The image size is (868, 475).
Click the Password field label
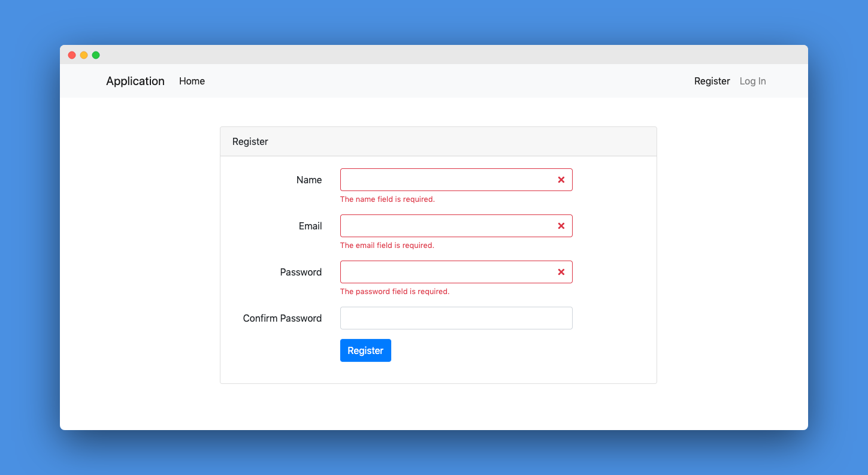(x=301, y=272)
